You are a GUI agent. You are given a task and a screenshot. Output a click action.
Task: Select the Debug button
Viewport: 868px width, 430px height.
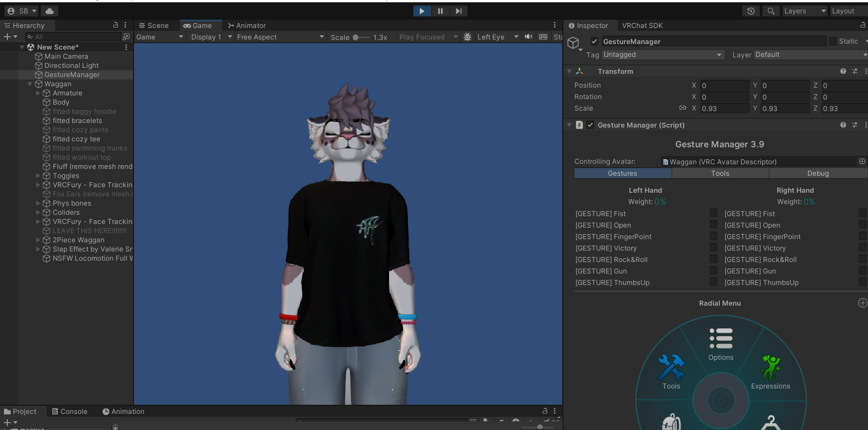click(x=818, y=173)
